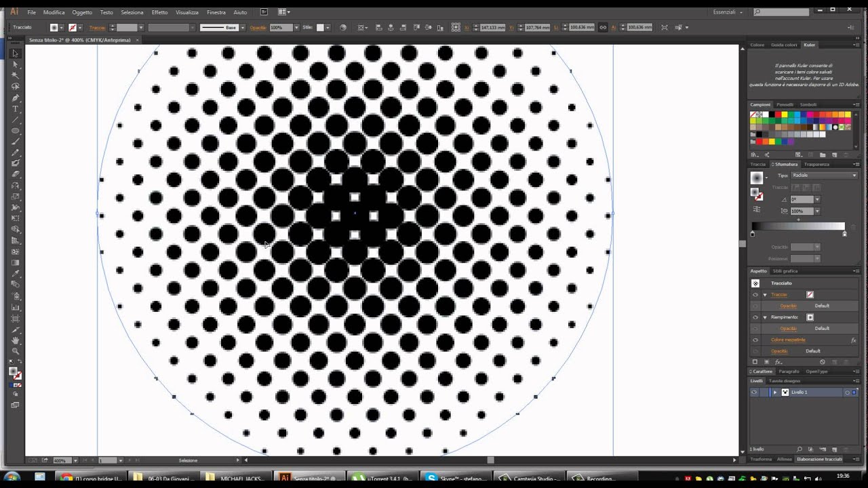Screen dimensions: 868x488
Task: Click the locate object magnifier in Livelli
Action: tap(800, 449)
